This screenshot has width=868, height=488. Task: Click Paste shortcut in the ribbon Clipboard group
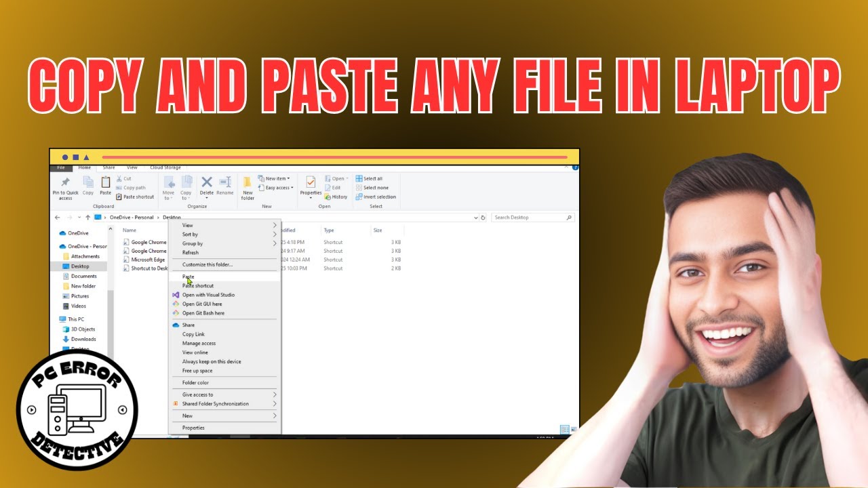[135, 197]
